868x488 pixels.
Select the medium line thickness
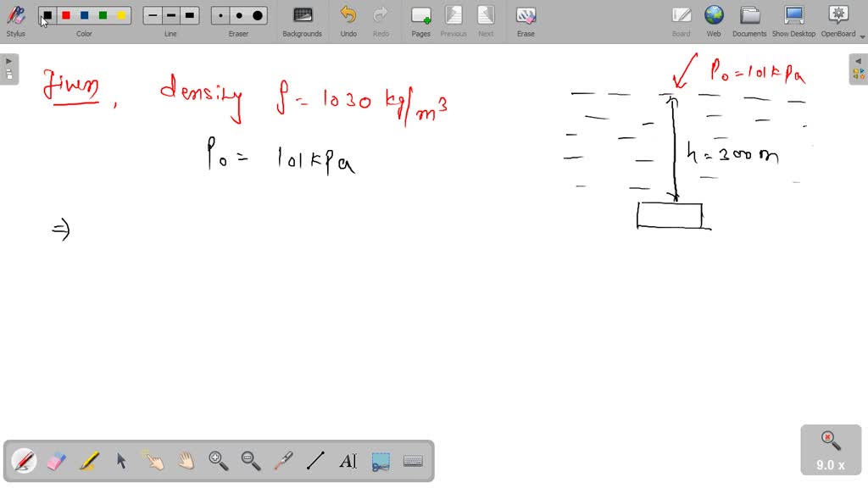pos(170,14)
